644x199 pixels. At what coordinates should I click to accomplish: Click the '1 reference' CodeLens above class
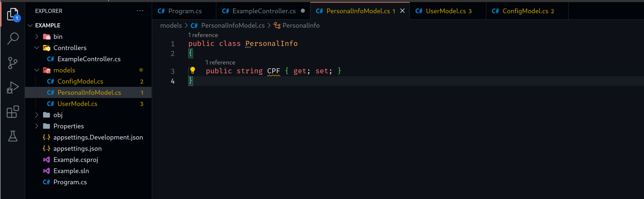pos(203,35)
